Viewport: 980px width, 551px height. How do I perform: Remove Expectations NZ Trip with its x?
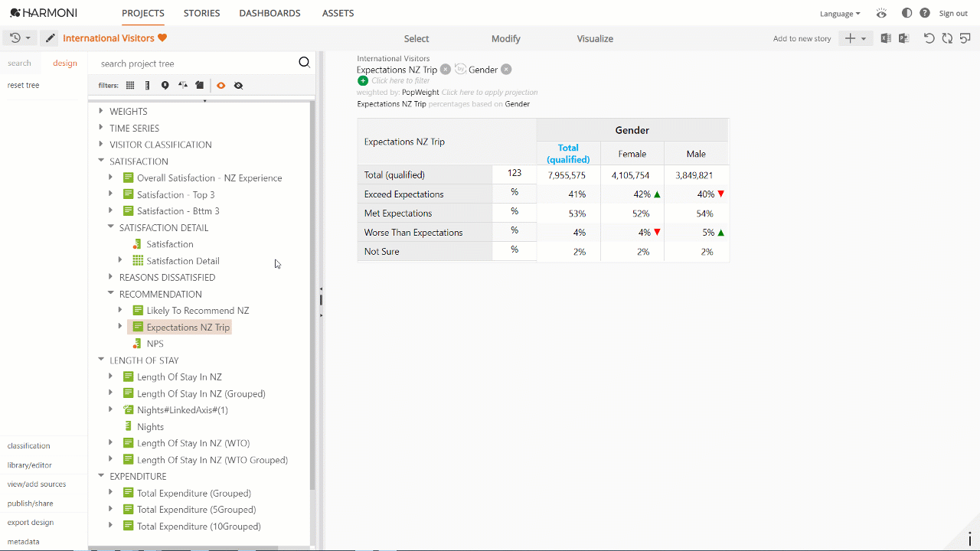[x=446, y=70]
